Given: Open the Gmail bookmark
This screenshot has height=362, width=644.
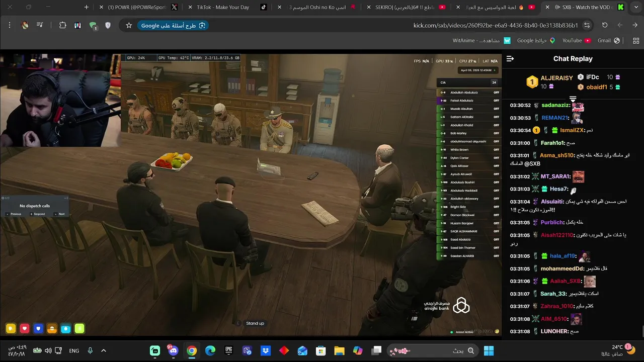Looking at the screenshot, I should coord(608,41).
